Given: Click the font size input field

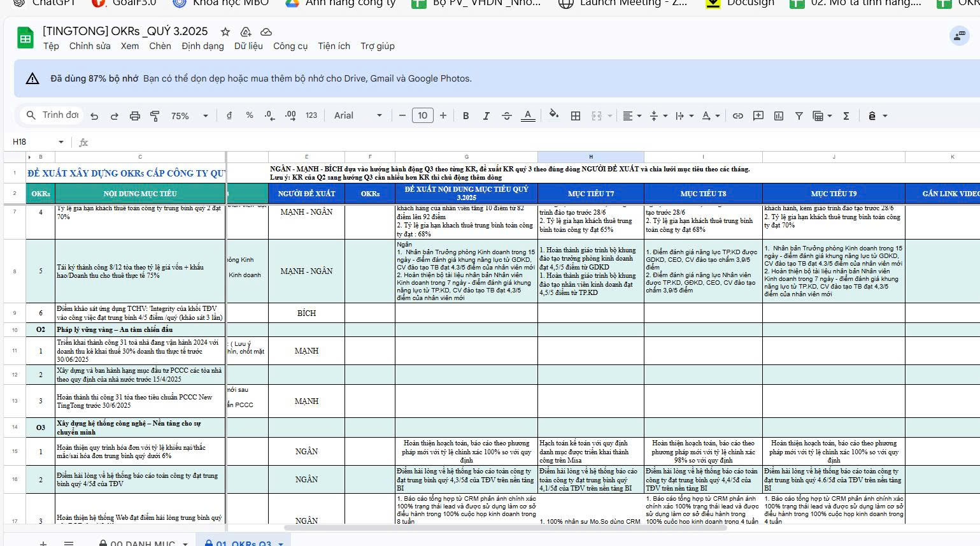Looking at the screenshot, I should 423,116.
